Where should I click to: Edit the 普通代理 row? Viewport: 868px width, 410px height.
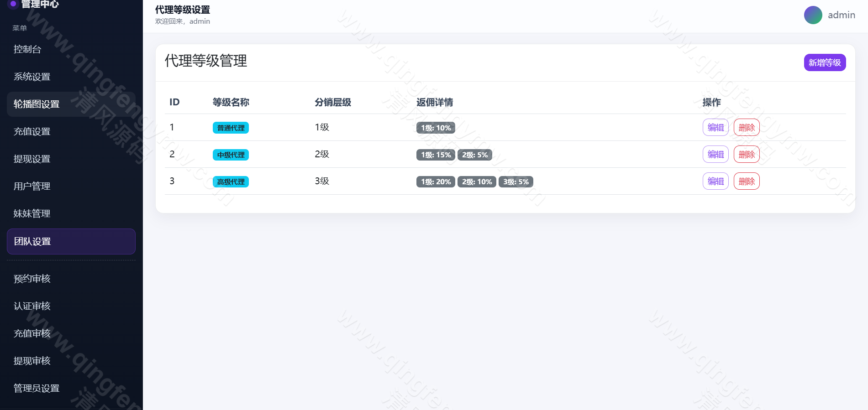[x=715, y=127]
